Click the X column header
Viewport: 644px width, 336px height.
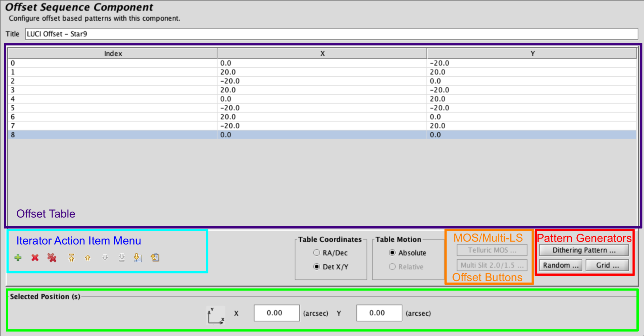click(322, 53)
